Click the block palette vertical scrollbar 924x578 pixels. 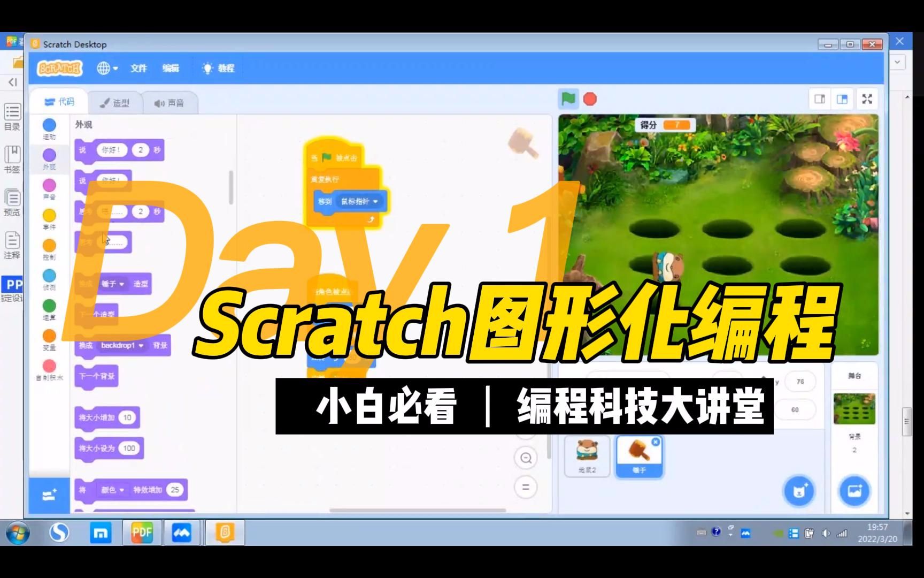click(231, 187)
